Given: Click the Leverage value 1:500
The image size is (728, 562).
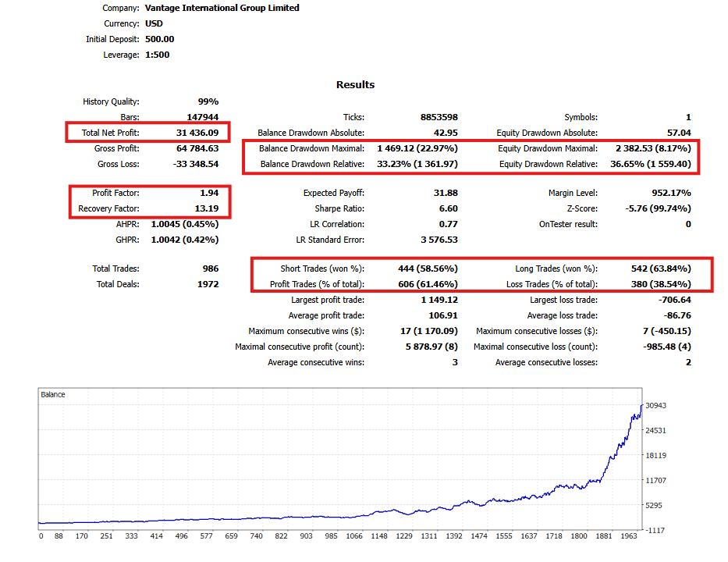Looking at the screenshot, I should [158, 55].
